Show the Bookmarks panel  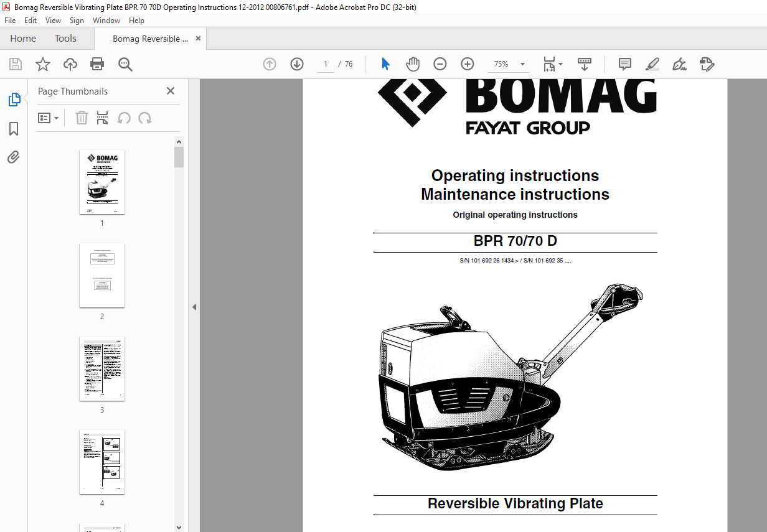pyautogui.click(x=14, y=129)
